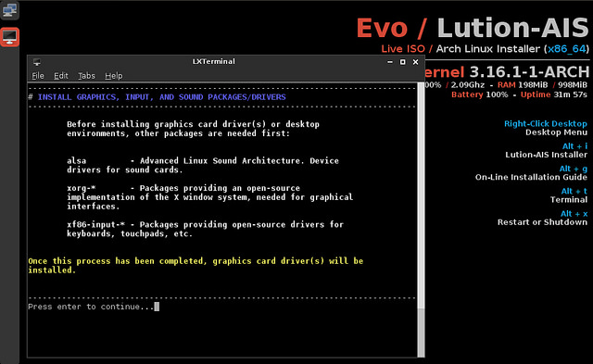Image resolution: width=593 pixels, height=364 pixels.
Task: Open the Edit menu
Action: 61,76
